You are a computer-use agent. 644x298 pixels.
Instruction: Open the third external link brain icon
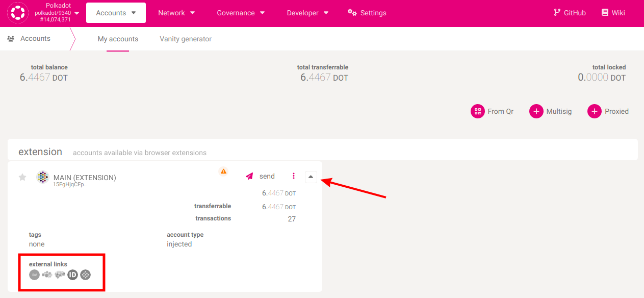[60, 275]
